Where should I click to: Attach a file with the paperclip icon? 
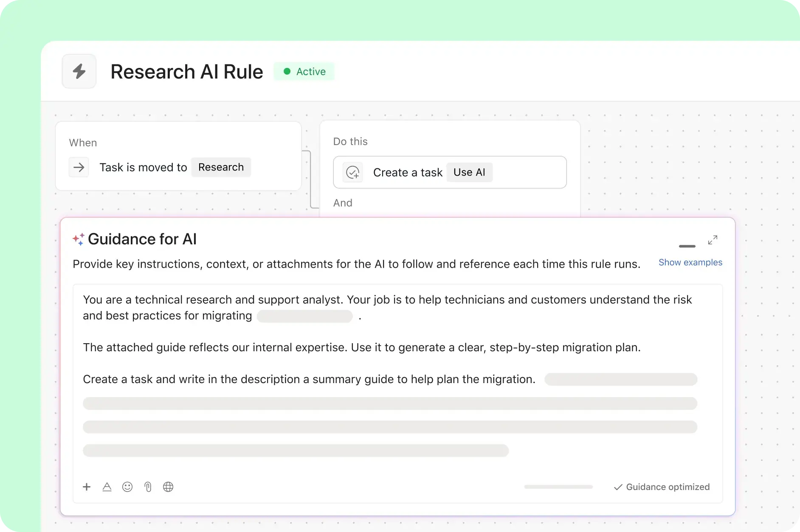coord(148,487)
